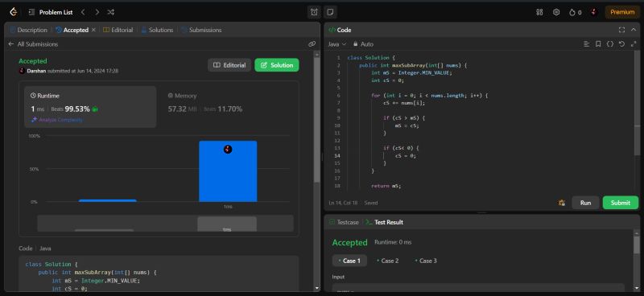
Task: Click the Runtime clock icon card
Action: tap(90, 106)
